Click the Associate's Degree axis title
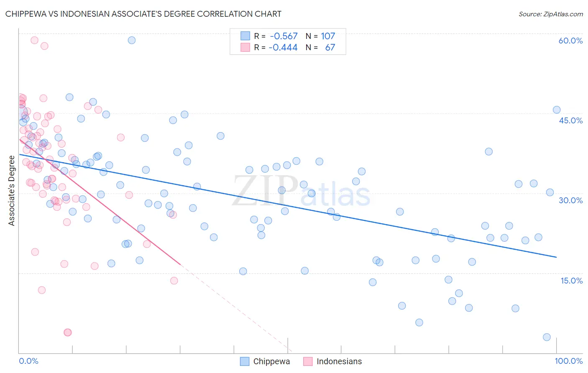The width and height of the screenshot is (588, 373). 12,191
